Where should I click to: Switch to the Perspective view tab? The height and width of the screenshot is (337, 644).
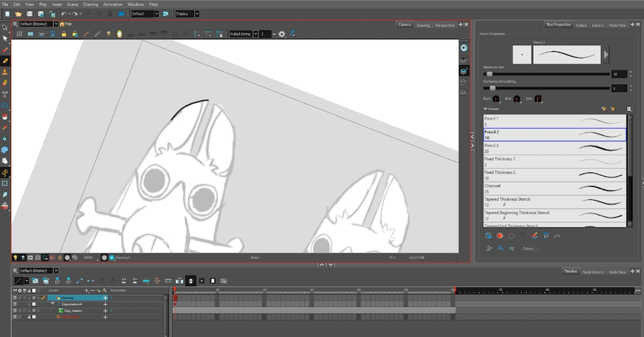point(444,25)
